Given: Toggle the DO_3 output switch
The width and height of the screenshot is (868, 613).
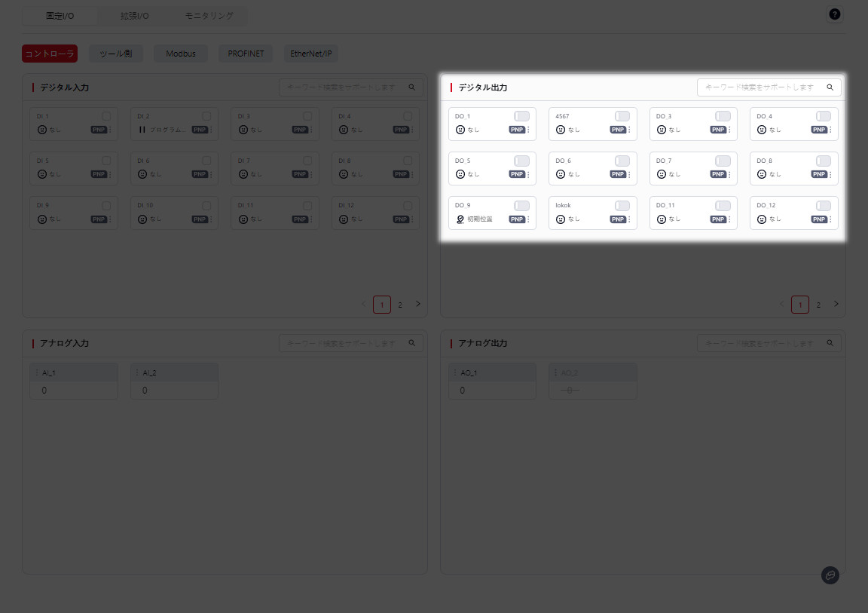Looking at the screenshot, I should (723, 116).
